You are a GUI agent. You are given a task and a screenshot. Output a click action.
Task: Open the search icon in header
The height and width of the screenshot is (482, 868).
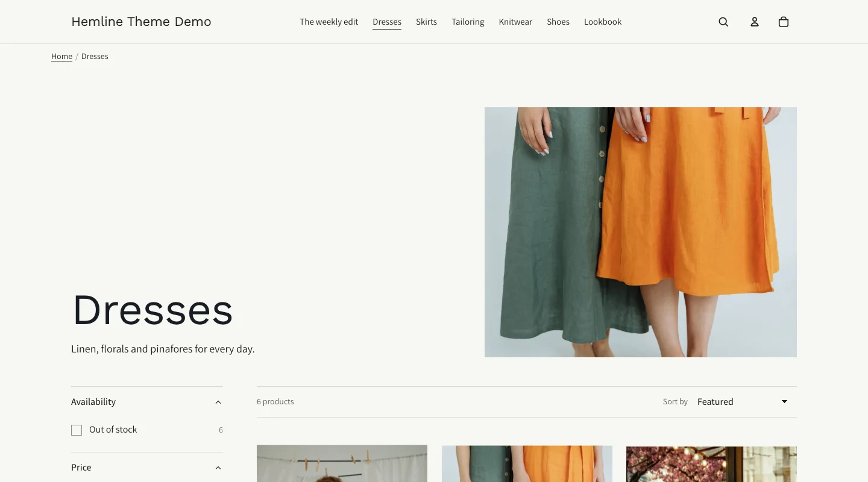pos(723,22)
